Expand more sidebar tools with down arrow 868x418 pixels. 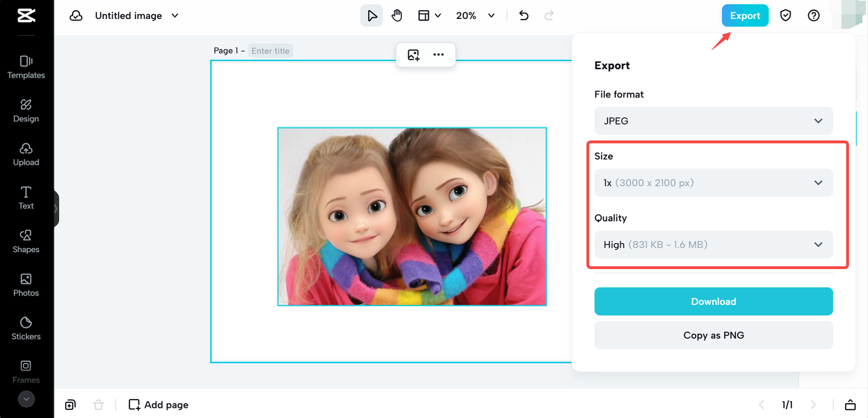pos(26,399)
